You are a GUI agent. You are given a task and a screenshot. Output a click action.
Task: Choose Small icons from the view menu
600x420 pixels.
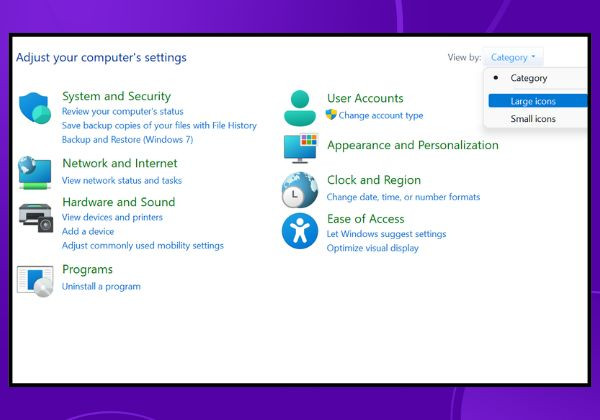pos(533,119)
